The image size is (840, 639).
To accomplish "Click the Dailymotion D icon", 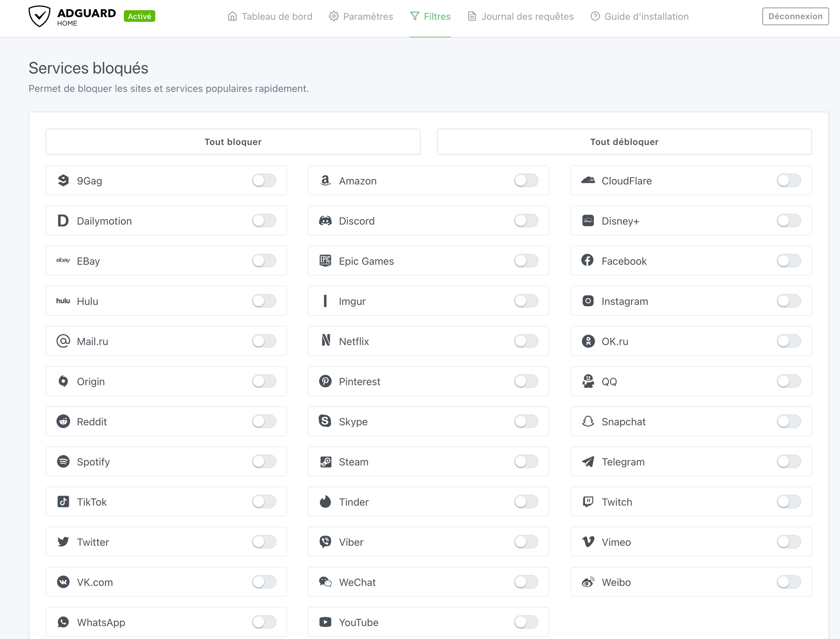I will click(x=63, y=221).
